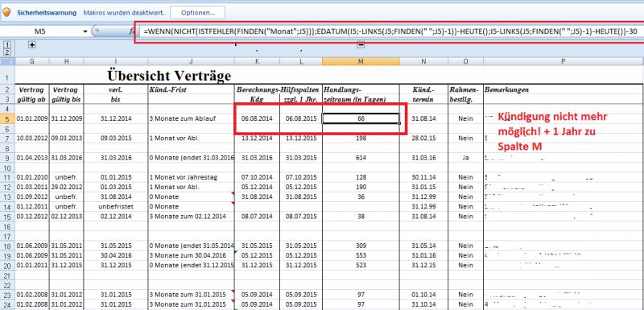Select row 23 header

coord(8,295)
